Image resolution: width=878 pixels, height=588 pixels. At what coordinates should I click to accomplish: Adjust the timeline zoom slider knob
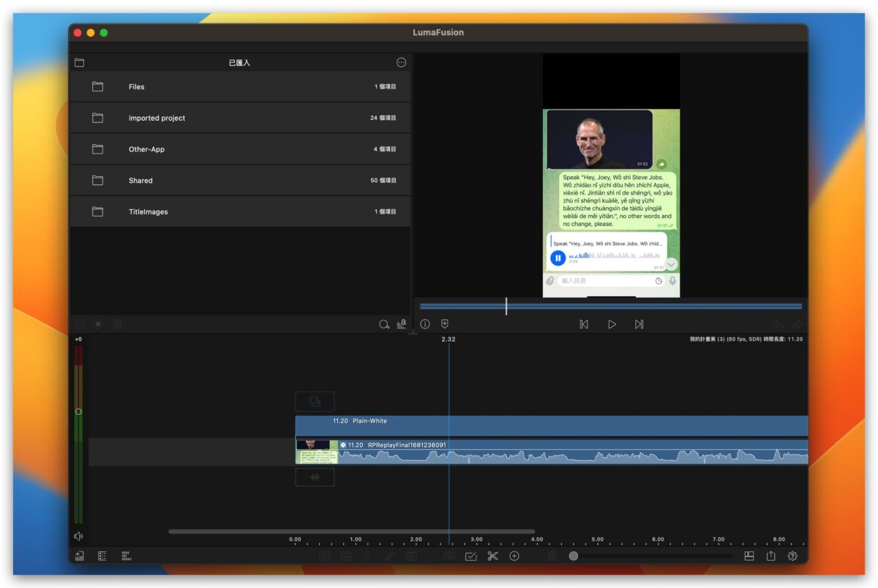[x=574, y=556]
